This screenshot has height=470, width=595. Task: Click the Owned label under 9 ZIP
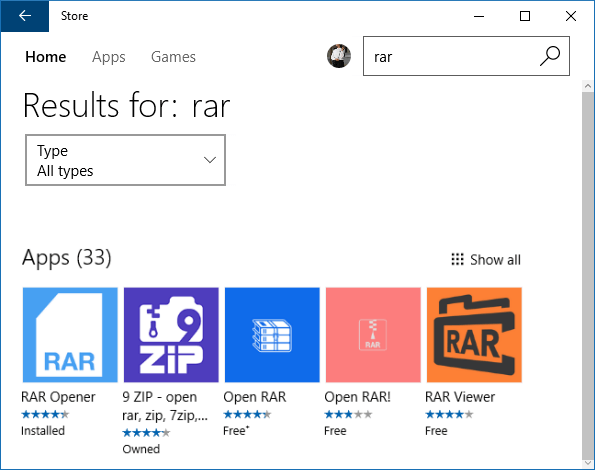pos(141,449)
